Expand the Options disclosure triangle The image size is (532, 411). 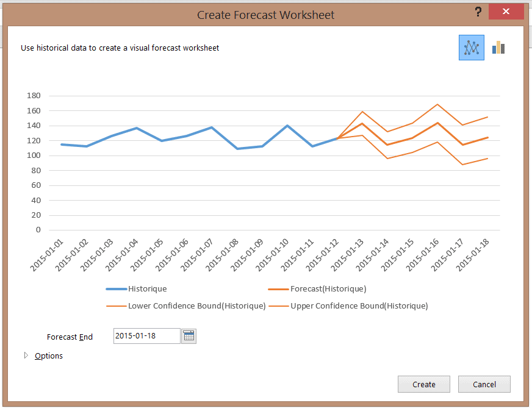[26, 355]
